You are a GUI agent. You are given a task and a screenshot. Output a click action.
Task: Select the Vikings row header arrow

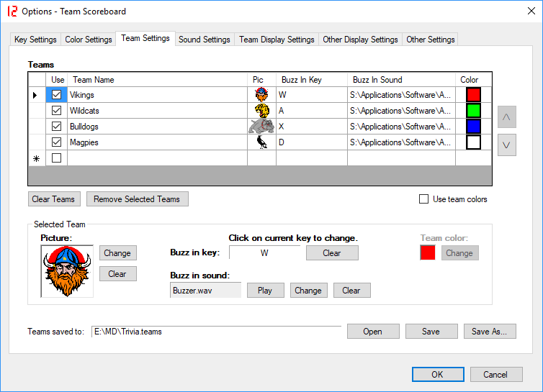click(x=37, y=95)
